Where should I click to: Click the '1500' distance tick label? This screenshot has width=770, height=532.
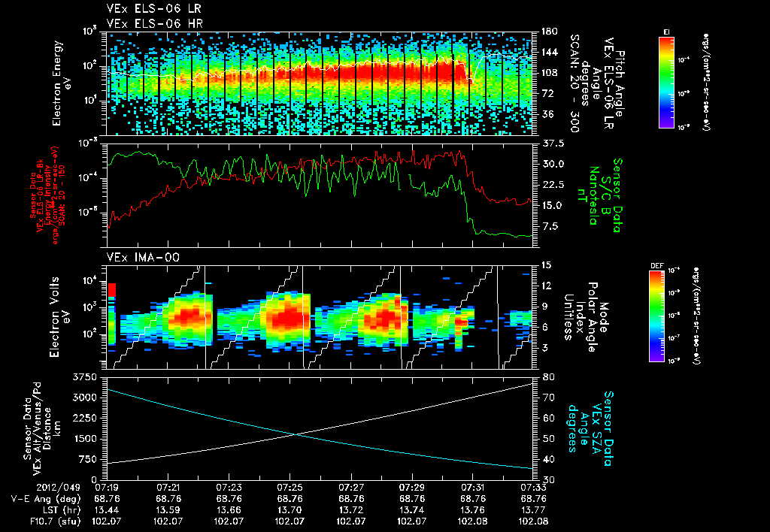(x=85, y=439)
